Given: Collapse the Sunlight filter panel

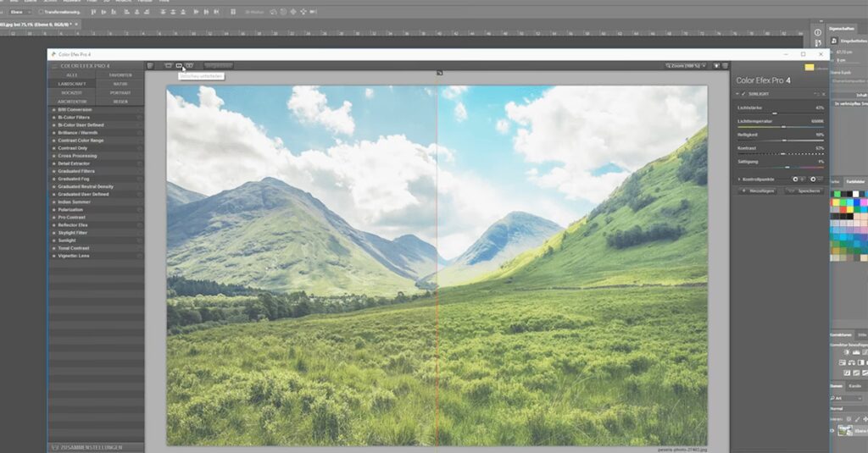Looking at the screenshot, I should 736,94.
